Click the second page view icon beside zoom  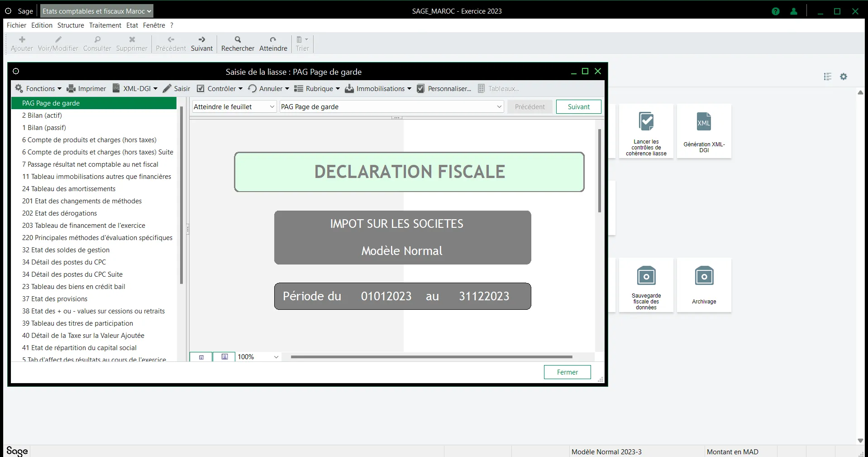[x=224, y=357]
